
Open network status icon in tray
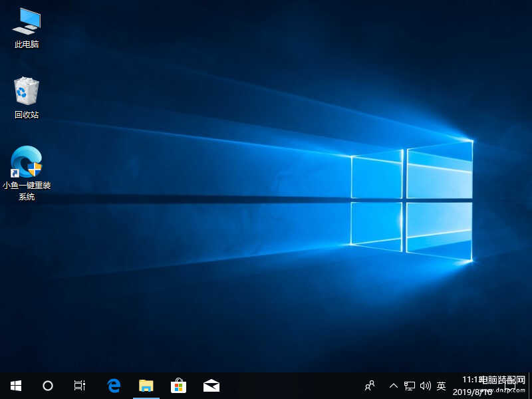tap(410, 386)
